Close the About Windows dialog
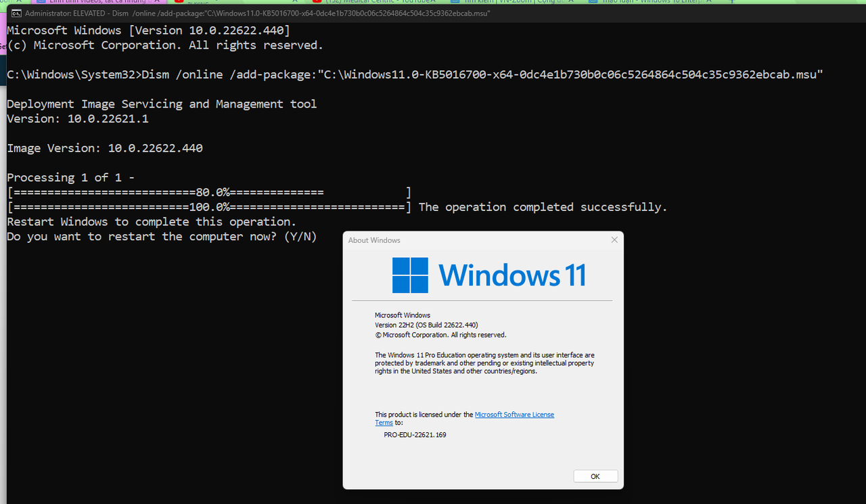866x504 pixels. [614, 240]
